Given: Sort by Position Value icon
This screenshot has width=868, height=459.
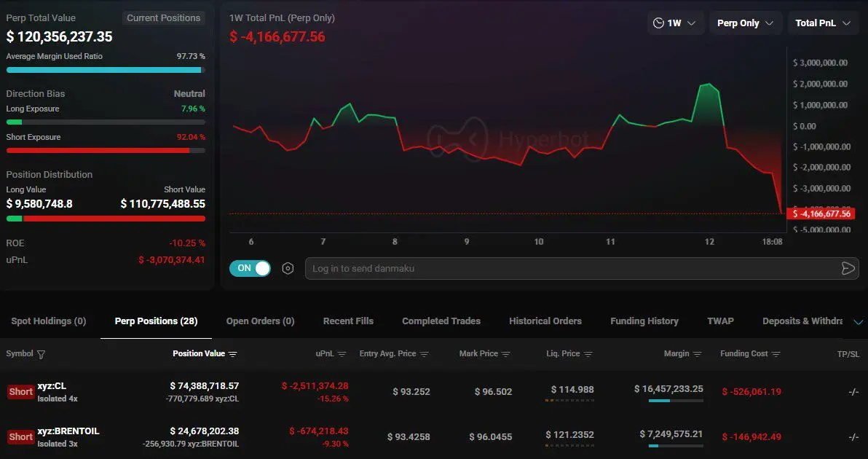Looking at the screenshot, I should (232, 354).
